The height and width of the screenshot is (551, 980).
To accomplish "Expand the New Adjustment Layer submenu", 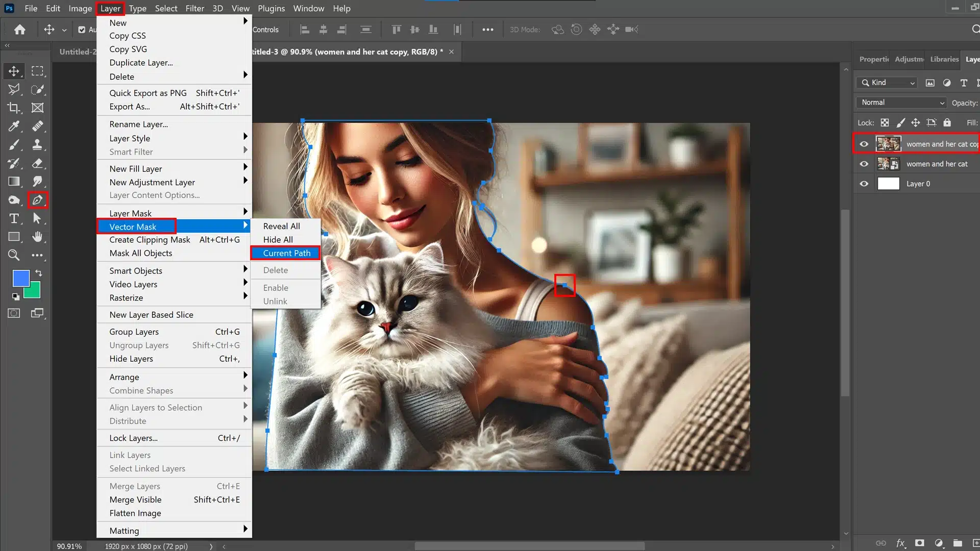I will (174, 182).
